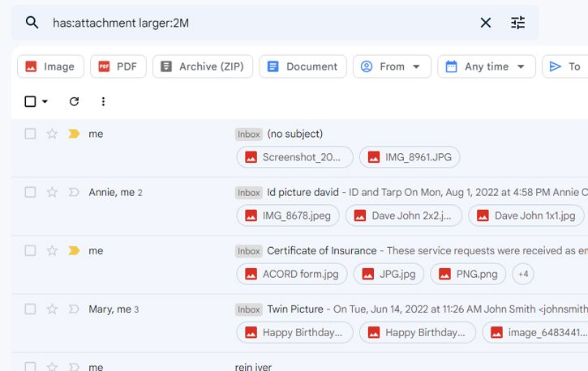Screen dimensions: 588x371
Task: Toggle importance marker on Annie's email
Action: coord(74,192)
